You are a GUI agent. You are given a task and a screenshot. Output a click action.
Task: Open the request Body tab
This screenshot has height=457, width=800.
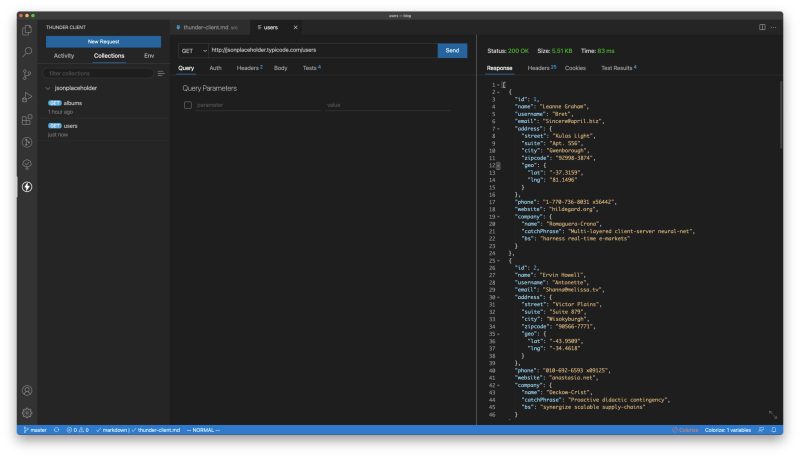(x=281, y=68)
